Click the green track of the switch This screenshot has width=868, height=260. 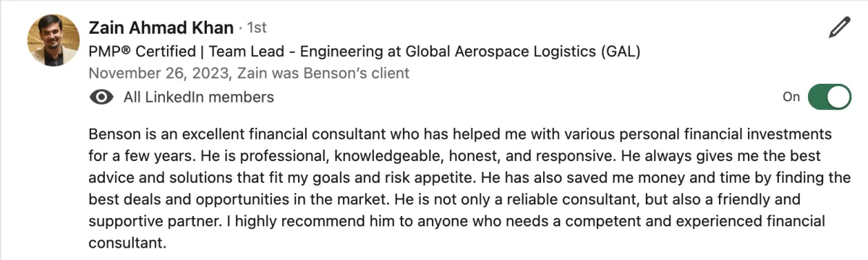tap(818, 97)
